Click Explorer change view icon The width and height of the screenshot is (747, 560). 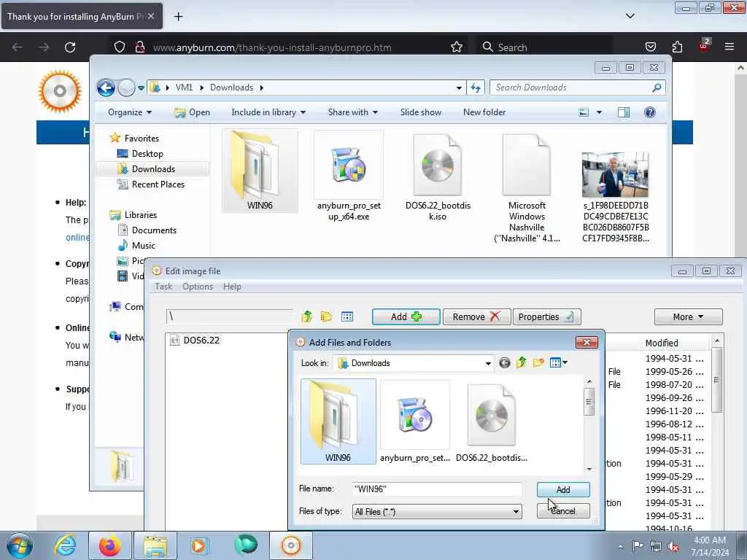click(584, 112)
